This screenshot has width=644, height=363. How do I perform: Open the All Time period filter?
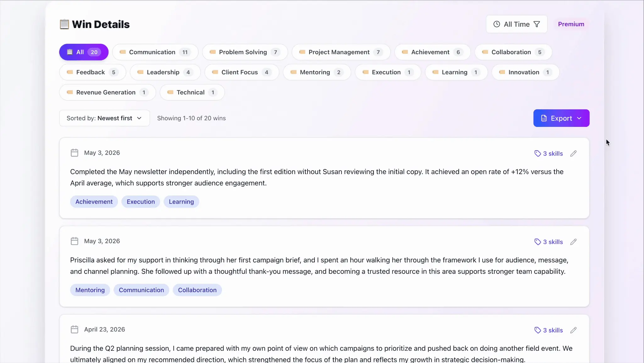(516, 24)
